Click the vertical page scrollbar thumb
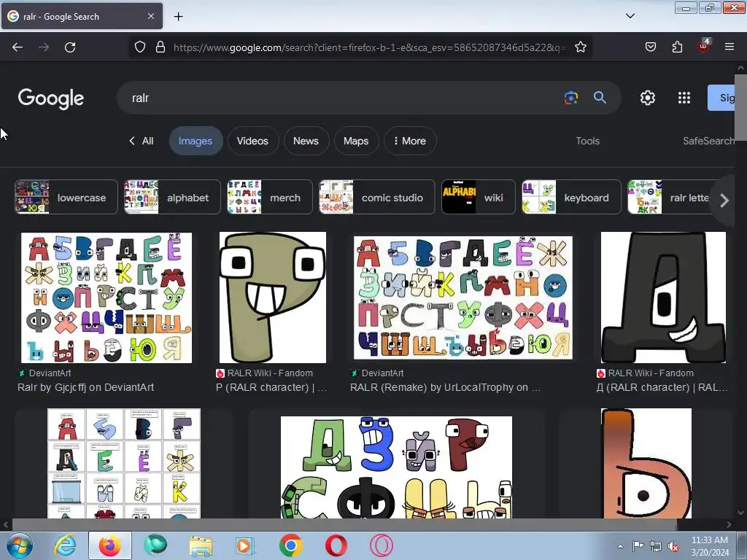 pyautogui.click(x=741, y=107)
